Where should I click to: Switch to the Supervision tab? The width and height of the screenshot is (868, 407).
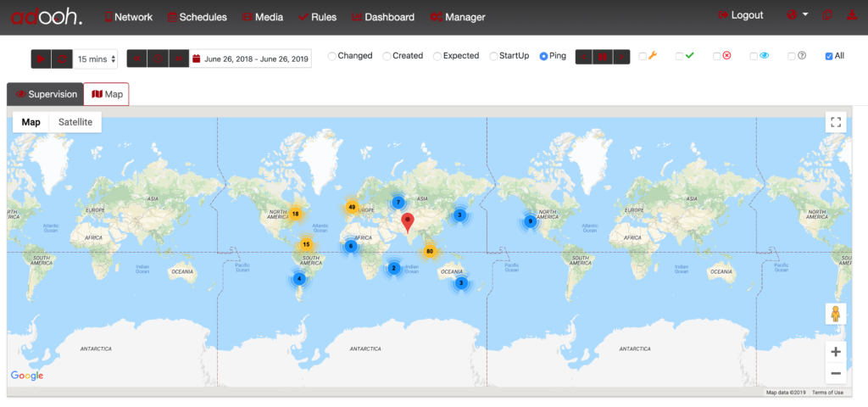click(46, 94)
